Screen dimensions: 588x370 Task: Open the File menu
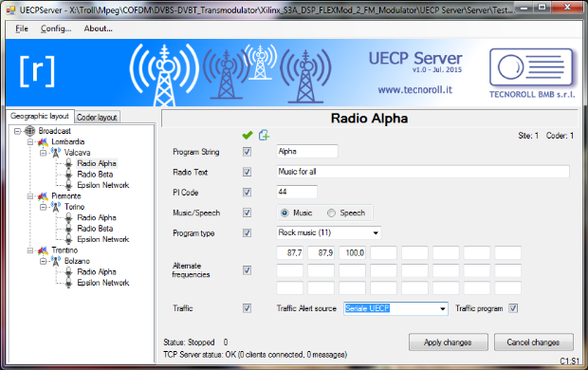[22, 28]
